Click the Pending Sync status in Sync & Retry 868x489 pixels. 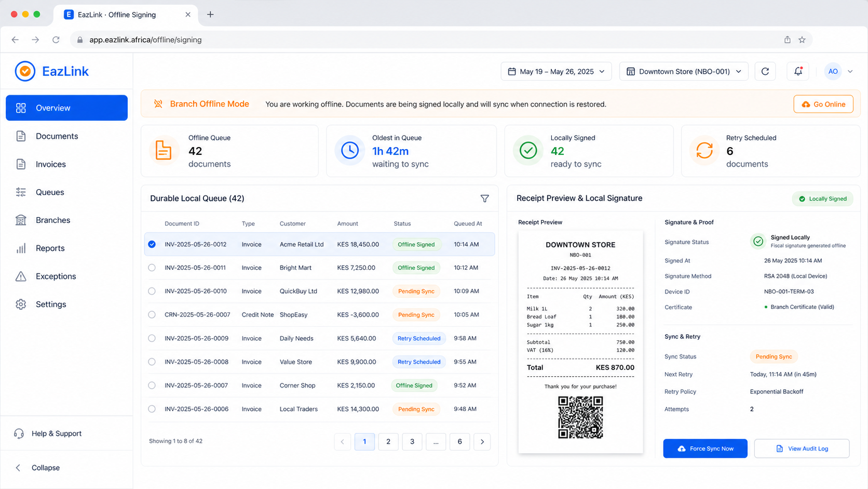(x=774, y=356)
